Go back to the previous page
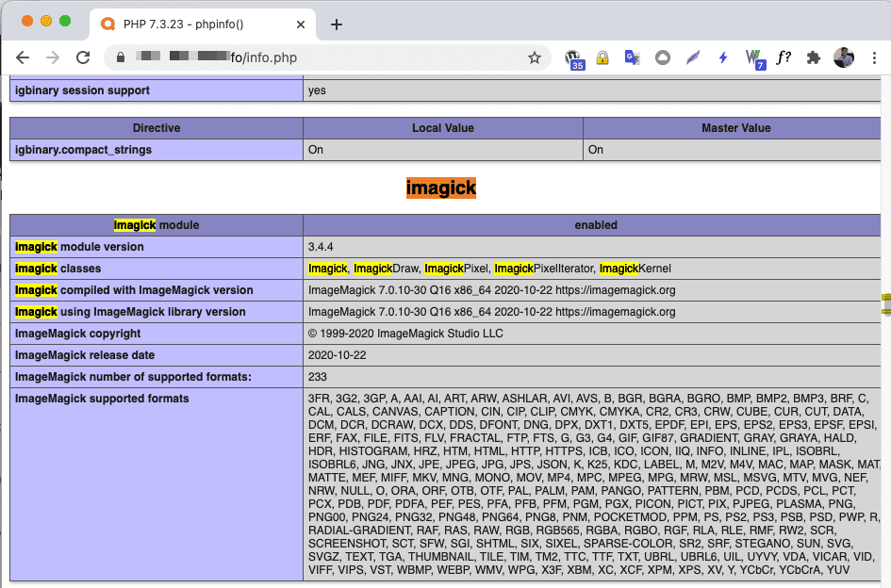This screenshot has height=588, width=891. [23, 57]
